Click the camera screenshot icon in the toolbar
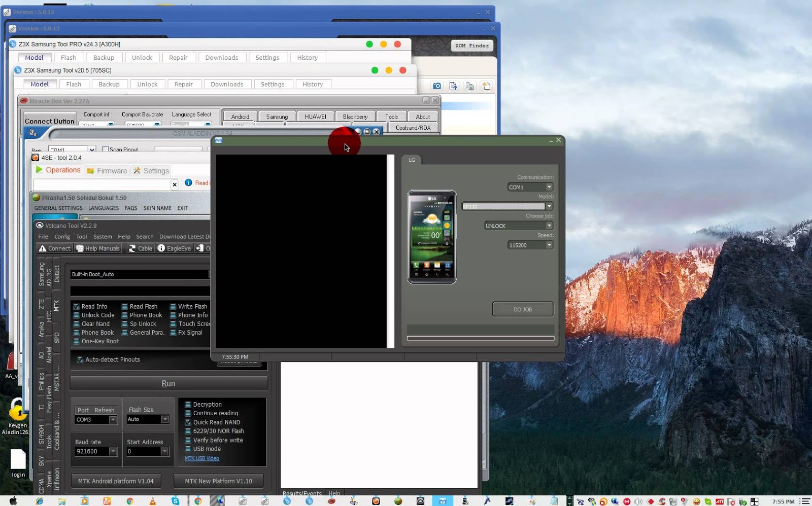Screen dimensions: 812x506 [x=436, y=86]
